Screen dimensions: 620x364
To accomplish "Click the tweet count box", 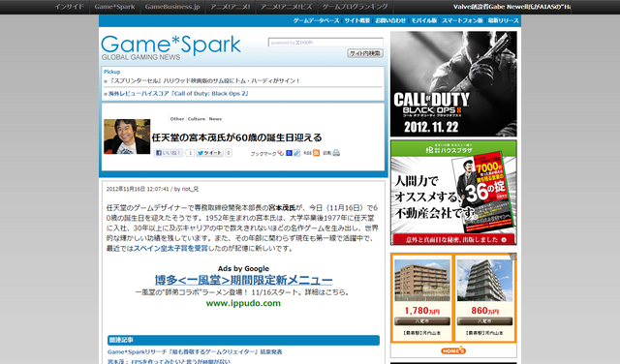I will coord(229,153).
